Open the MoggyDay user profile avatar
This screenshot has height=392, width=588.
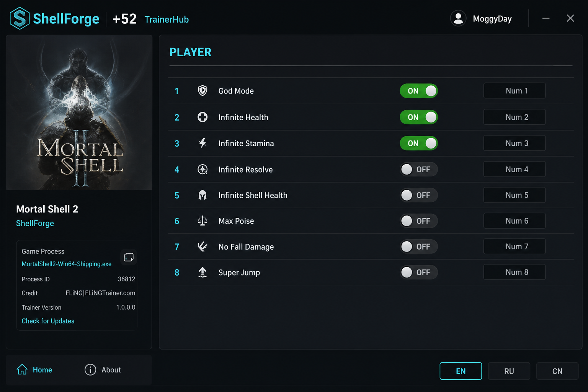point(458,18)
